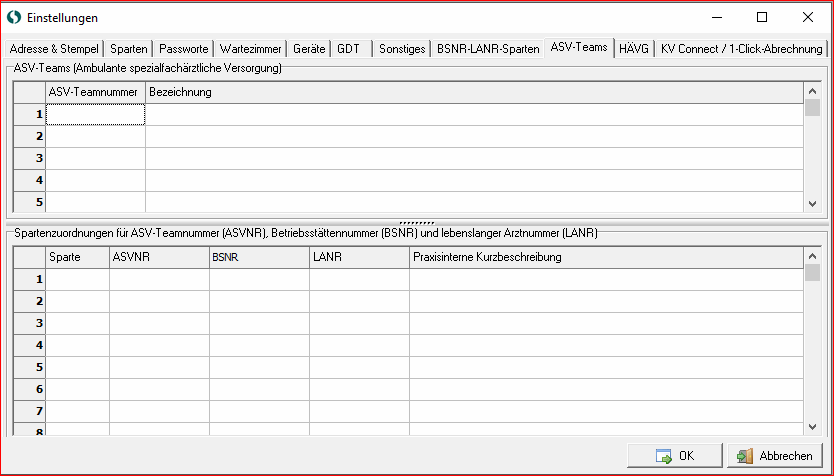Open the Geräte settings tab

tap(309, 48)
